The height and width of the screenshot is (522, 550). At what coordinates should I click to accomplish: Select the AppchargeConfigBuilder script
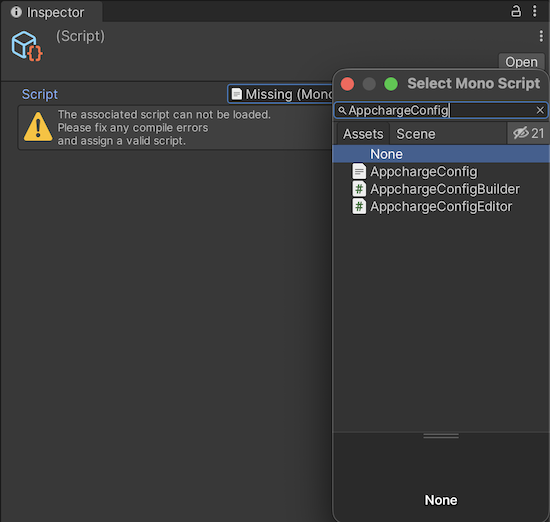pyautogui.click(x=441, y=189)
